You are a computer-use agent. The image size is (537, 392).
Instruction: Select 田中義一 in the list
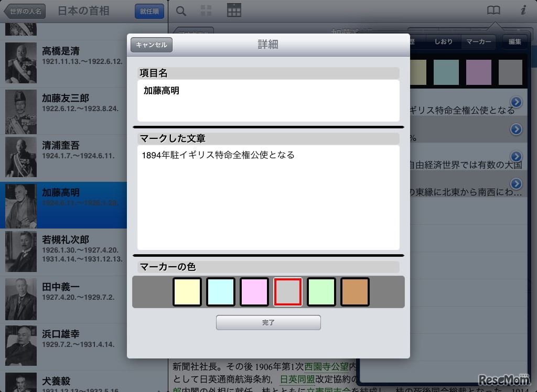click(x=63, y=300)
